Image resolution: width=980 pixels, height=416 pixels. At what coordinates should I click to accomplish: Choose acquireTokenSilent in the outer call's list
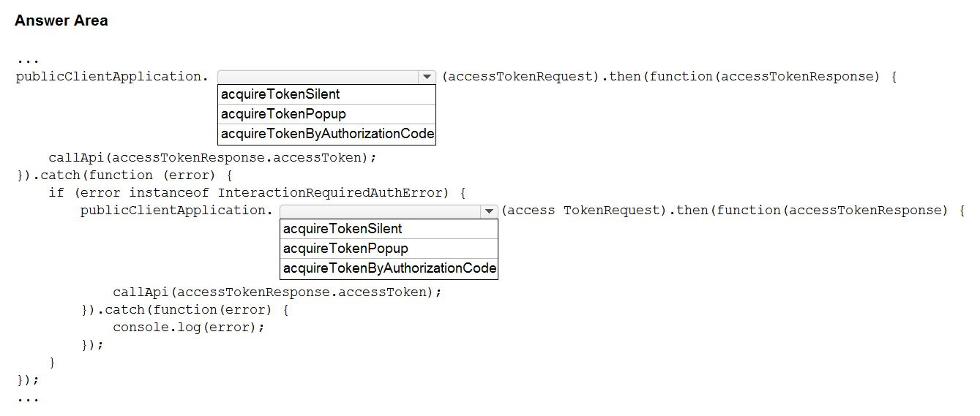(326, 94)
